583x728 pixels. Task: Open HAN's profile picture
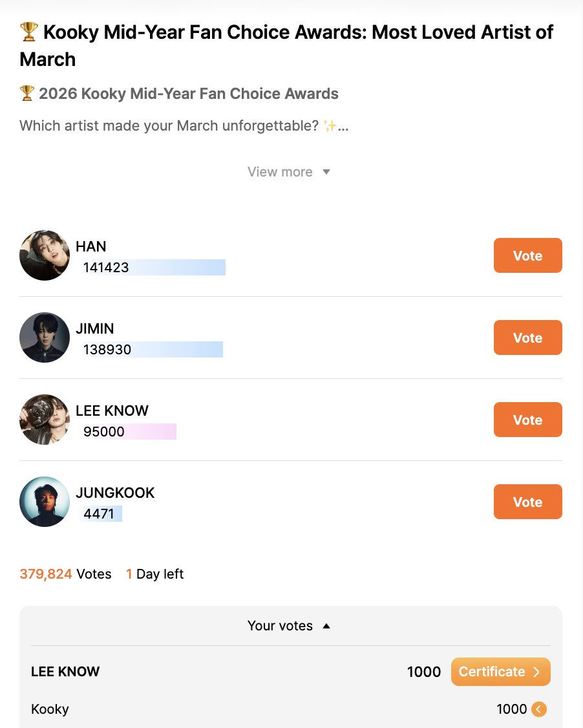[x=45, y=255]
